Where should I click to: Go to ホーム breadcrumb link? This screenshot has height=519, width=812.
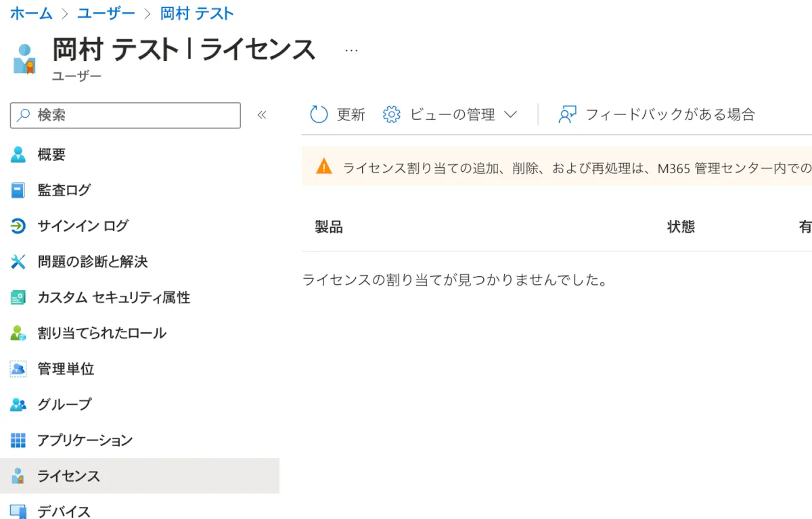(x=31, y=13)
